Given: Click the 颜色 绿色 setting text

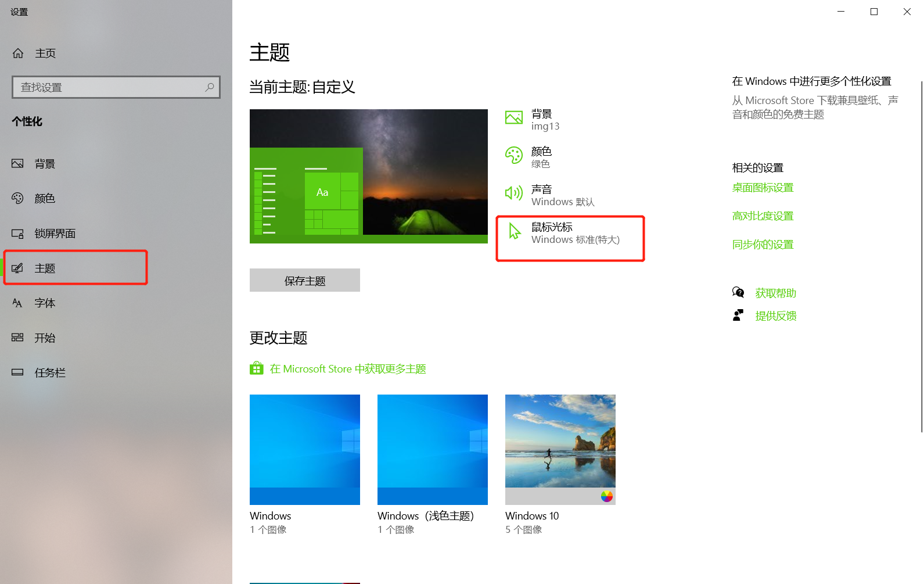Looking at the screenshot, I should [541, 157].
